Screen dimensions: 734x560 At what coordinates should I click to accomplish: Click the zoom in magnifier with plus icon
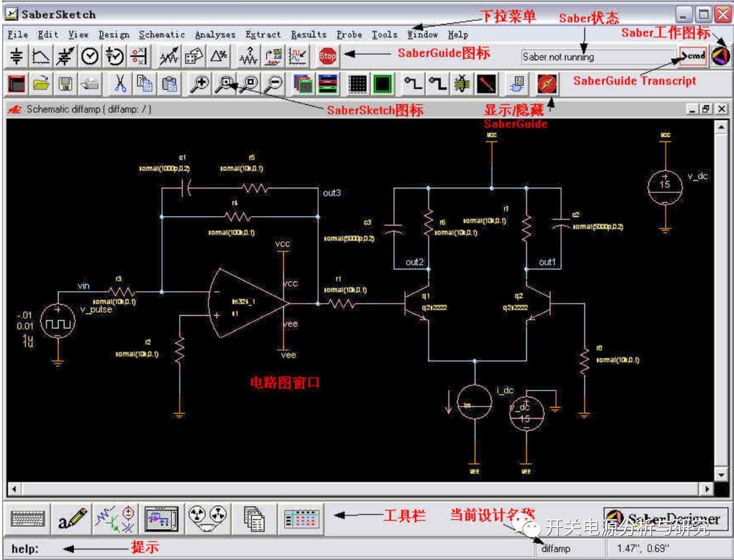[200, 84]
